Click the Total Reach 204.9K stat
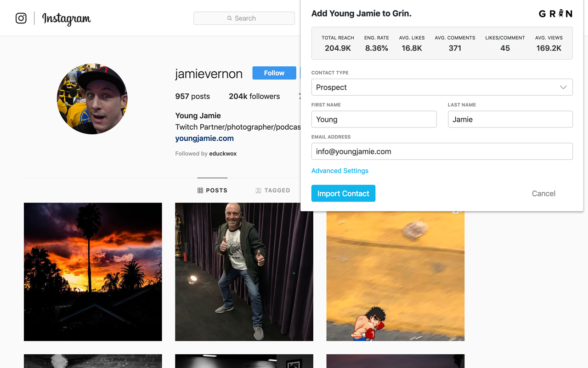This screenshot has height=368, width=588. click(x=338, y=43)
